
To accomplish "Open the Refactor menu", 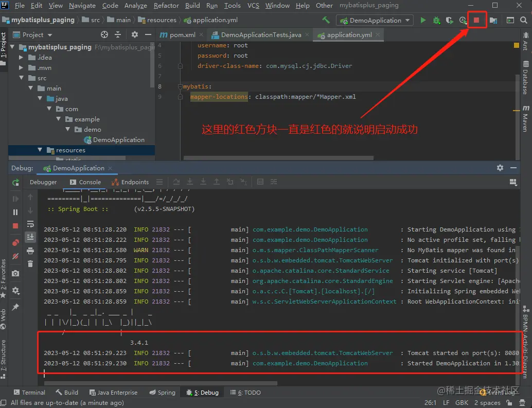I will point(166,6).
